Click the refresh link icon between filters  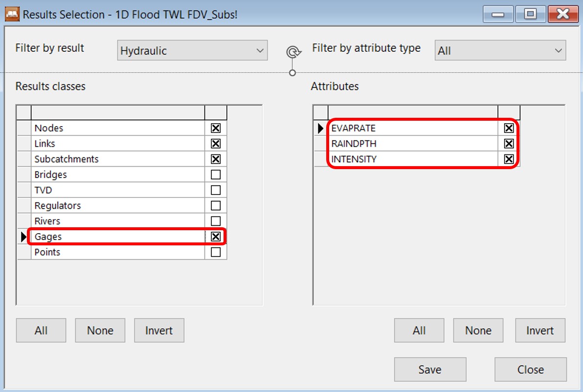click(293, 52)
